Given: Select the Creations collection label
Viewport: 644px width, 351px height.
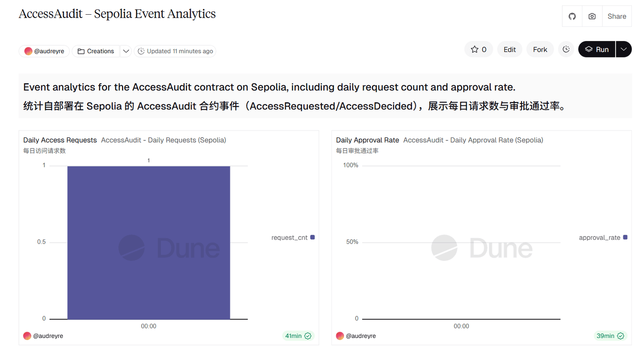Looking at the screenshot, I should [101, 51].
